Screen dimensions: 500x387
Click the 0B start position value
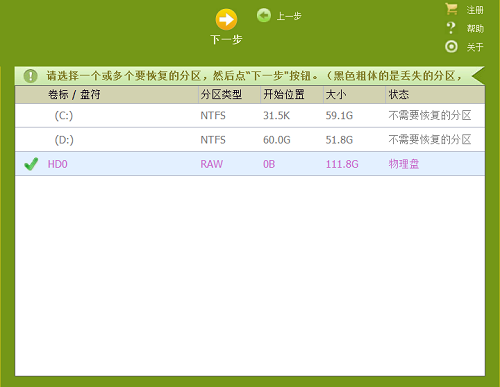point(269,164)
